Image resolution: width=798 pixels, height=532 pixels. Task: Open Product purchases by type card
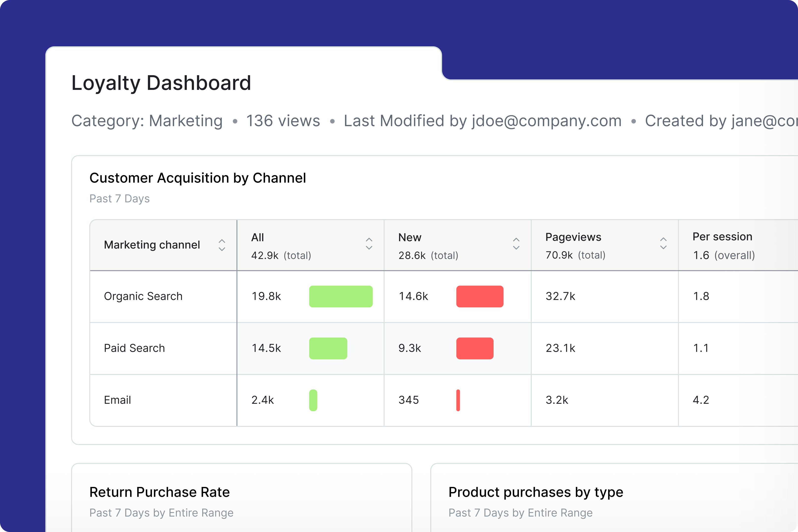click(x=535, y=492)
